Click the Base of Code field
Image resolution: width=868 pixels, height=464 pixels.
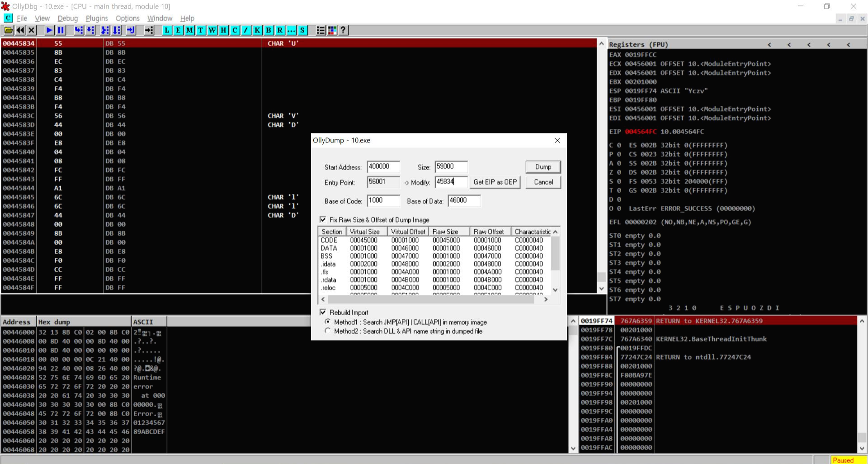click(383, 200)
